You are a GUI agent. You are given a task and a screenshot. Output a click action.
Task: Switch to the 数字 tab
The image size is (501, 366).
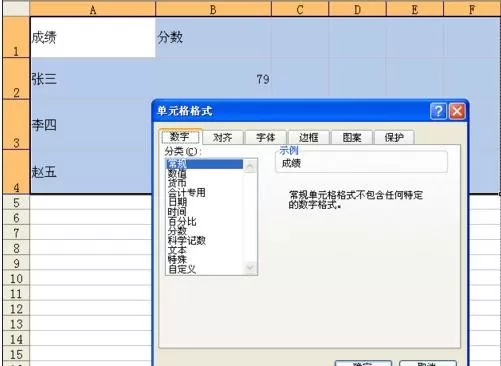pos(180,137)
